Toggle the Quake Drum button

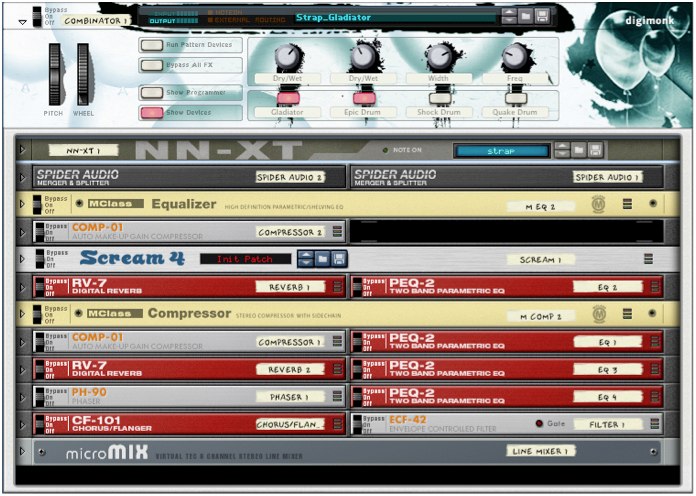516,98
